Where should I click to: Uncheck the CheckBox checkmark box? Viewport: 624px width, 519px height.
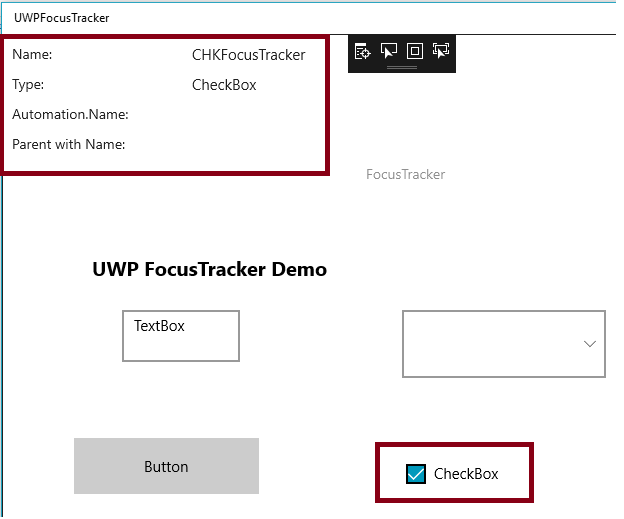(417, 474)
